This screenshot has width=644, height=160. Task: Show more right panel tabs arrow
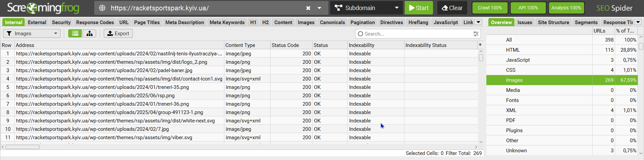click(638, 22)
